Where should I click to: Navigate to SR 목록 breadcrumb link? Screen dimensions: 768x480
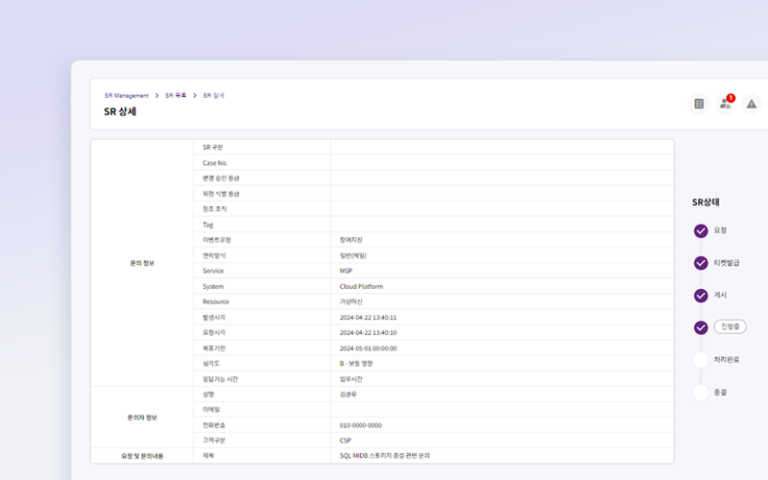pos(176,95)
